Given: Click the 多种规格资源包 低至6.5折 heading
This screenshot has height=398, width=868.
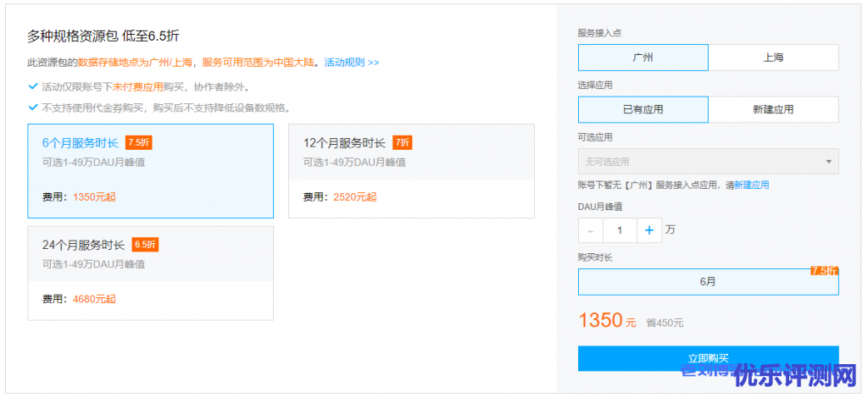Looking at the screenshot, I should (x=103, y=36).
